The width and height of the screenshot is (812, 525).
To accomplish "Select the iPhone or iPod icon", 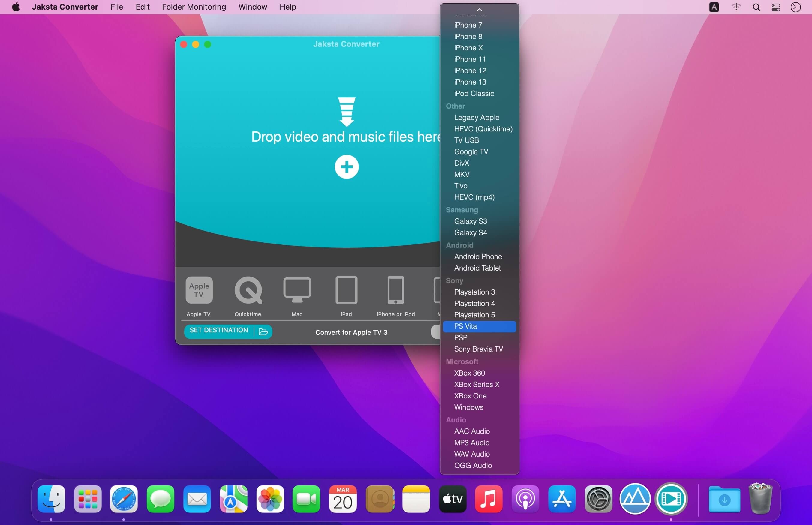I will click(395, 290).
